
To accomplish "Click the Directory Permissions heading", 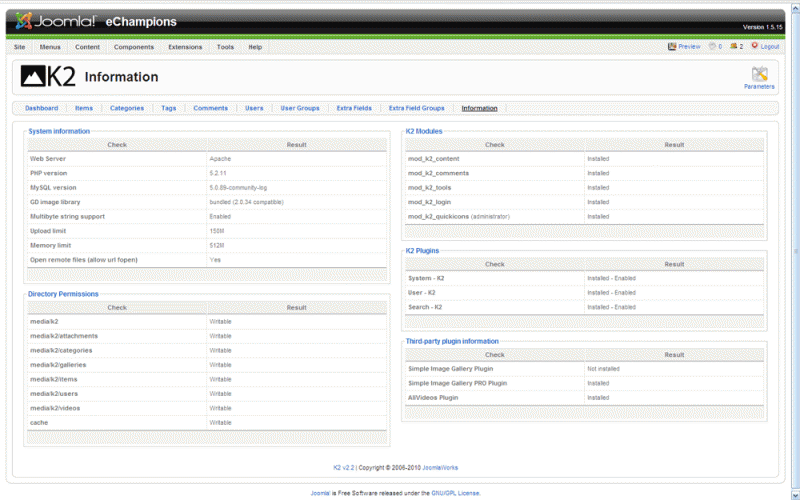I will pos(63,294).
